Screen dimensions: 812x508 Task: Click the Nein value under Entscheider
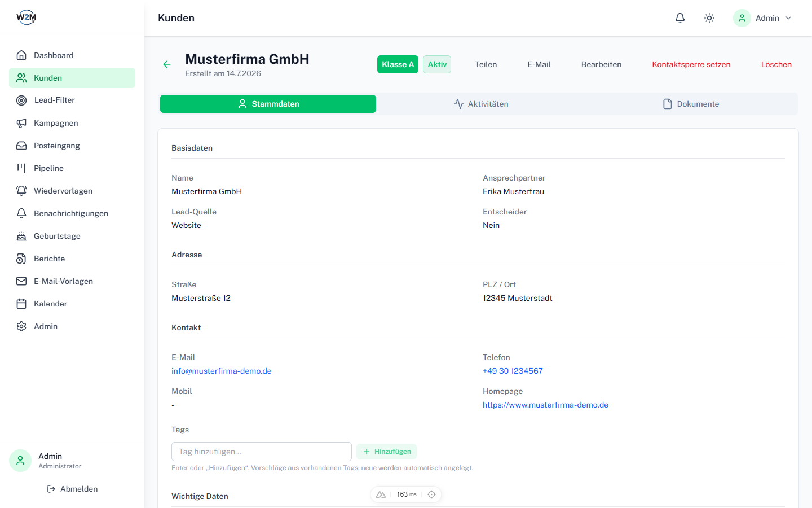pos(491,225)
